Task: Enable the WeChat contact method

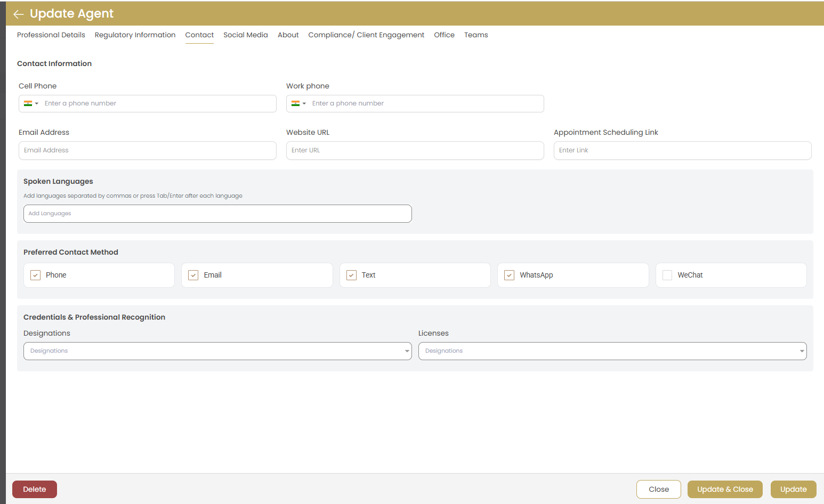Action: tap(667, 275)
